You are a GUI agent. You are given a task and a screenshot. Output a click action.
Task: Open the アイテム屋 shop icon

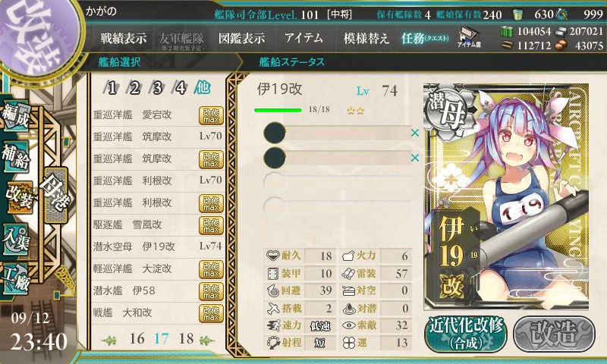tap(469, 37)
